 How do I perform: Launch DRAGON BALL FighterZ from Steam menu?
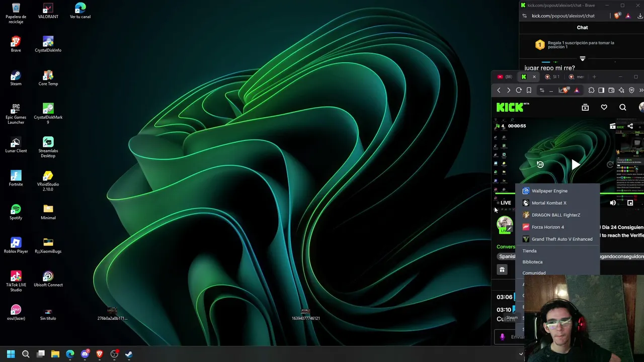click(557, 215)
